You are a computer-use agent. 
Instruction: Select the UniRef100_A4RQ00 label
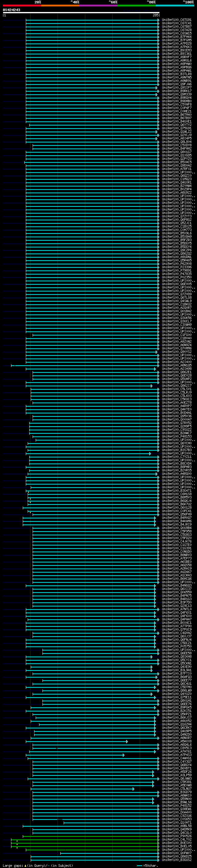point(176,474)
